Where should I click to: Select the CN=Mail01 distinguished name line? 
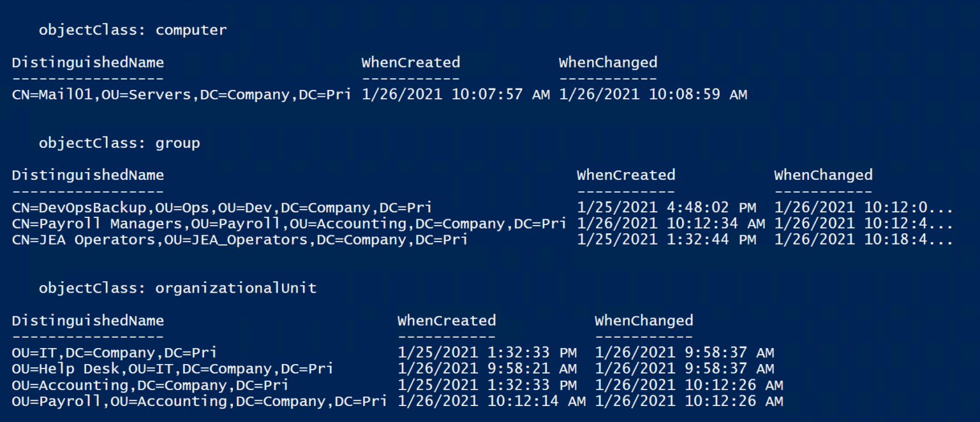click(181, 95)
